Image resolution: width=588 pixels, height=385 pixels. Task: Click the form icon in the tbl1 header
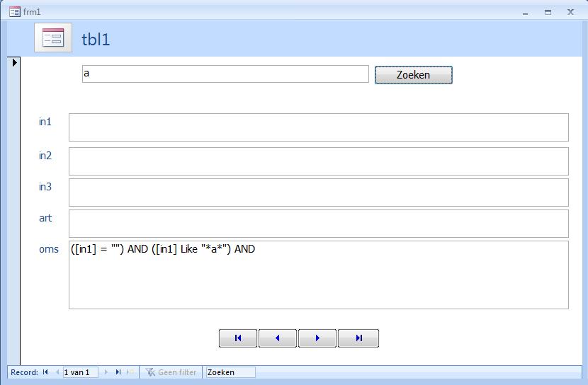[x=53, y=38]
